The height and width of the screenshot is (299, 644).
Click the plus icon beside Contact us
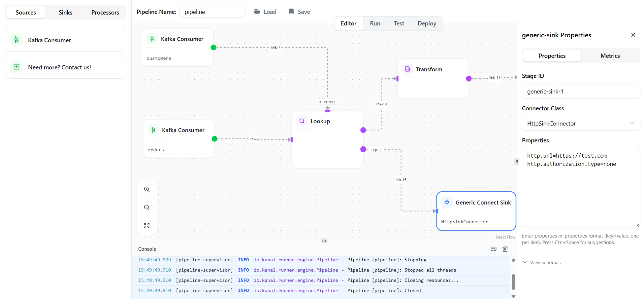pyautogui.click(x=16, y=67)
